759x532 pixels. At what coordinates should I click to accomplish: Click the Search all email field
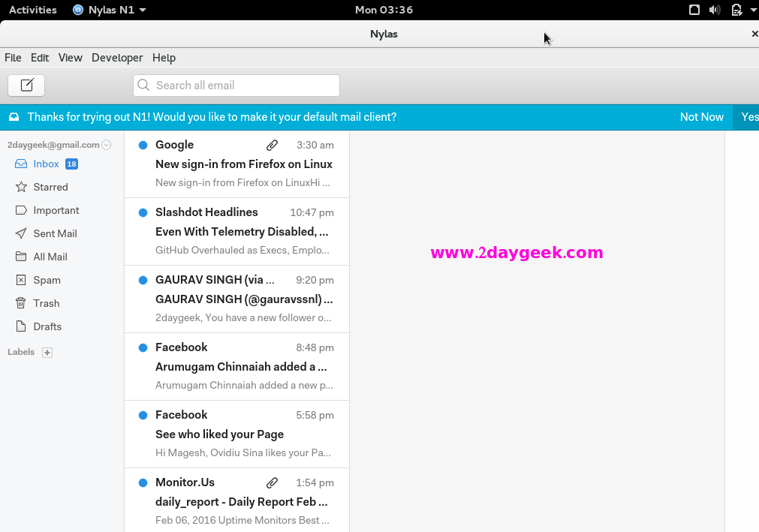(x=236, y=86)
